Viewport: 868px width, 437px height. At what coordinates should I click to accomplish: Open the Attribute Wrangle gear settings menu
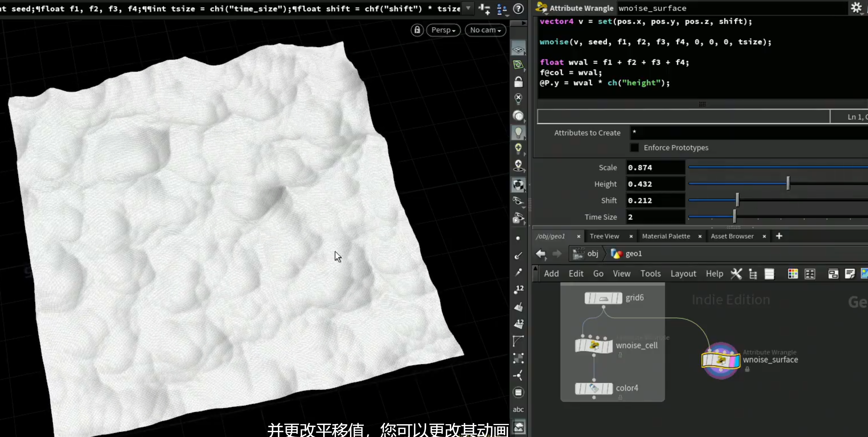tap(856, 8)
